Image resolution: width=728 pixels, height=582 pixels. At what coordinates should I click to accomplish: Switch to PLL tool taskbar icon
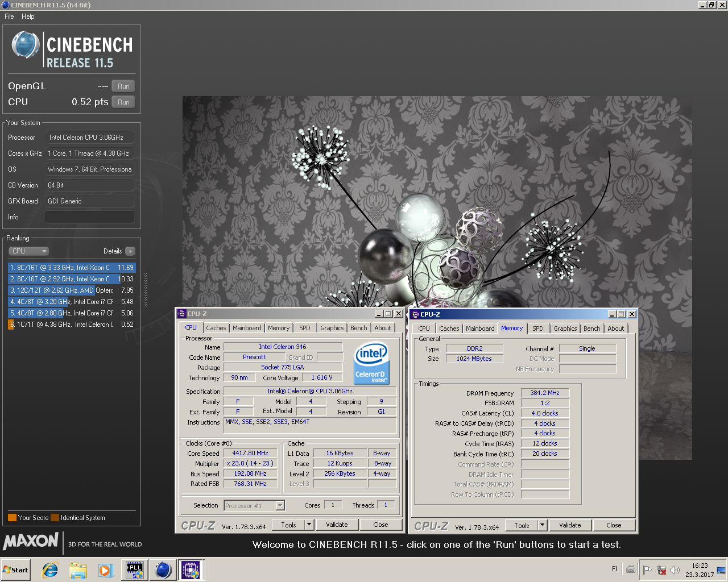tap(135, 570)
